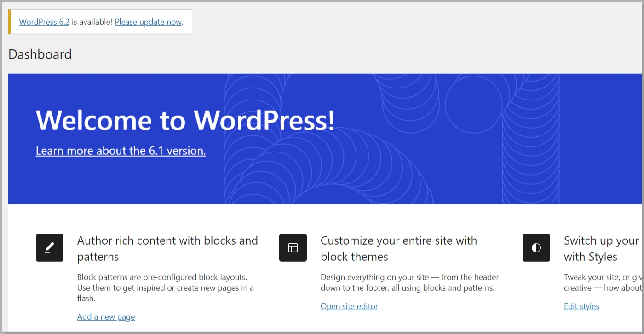
Task: Click Author rich content with blocks heading
Action: [167, 248]
